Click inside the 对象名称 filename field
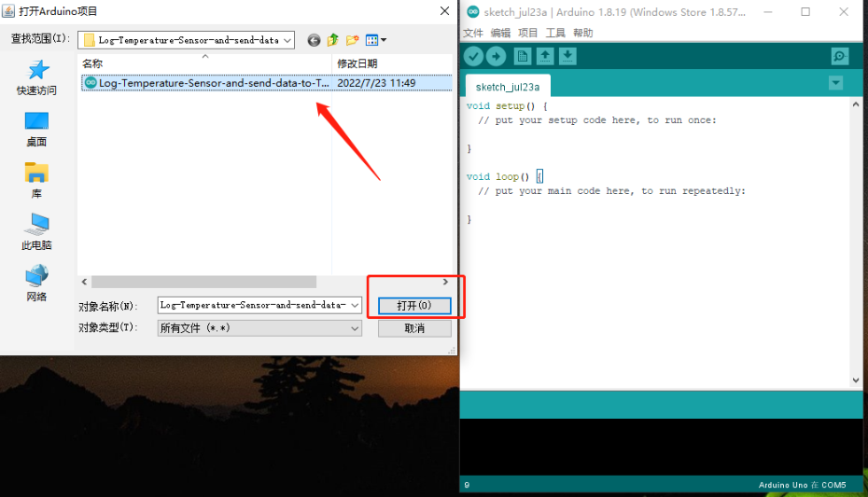 click(x=253, y=305)
